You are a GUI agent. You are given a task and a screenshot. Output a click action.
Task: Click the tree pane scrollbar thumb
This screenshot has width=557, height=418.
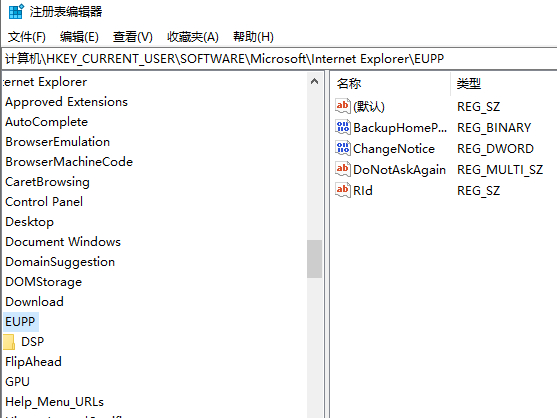(314, 259)
